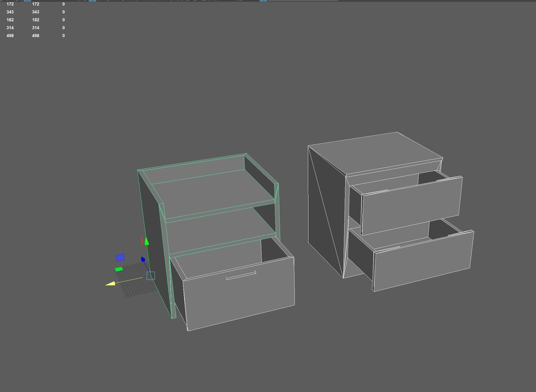Click the zero value in the 498 row
The image size is (536, 392).
click(x=63, y=36)
